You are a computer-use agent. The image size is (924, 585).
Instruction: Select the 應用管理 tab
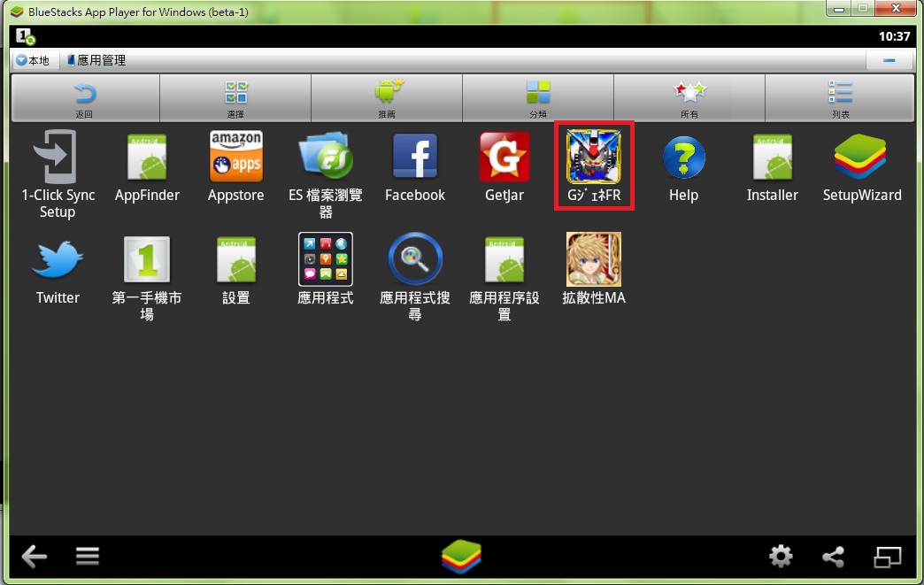pos(96,60)
